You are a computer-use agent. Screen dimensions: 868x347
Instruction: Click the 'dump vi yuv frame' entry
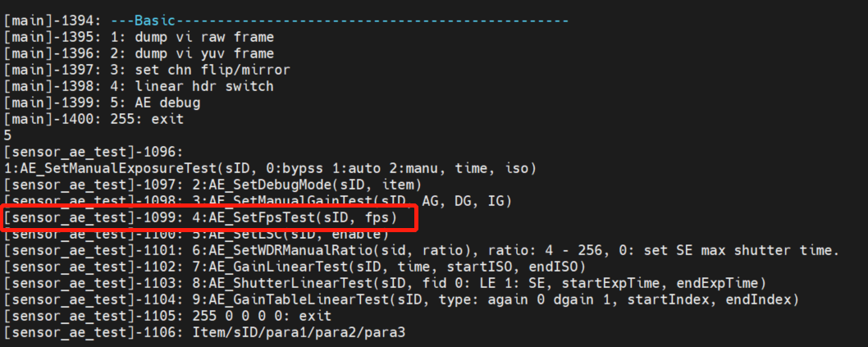pos(139,53)
